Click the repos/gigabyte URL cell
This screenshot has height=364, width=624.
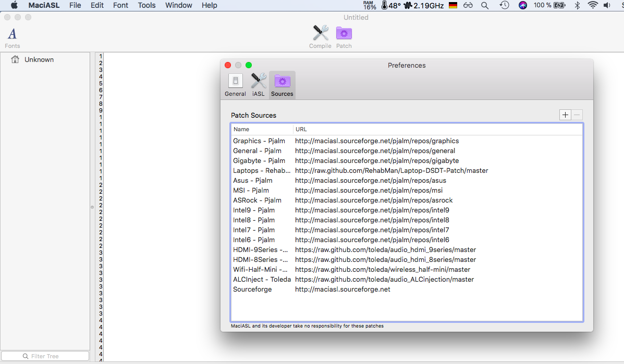pyautogui.click(x=377, y=160)
